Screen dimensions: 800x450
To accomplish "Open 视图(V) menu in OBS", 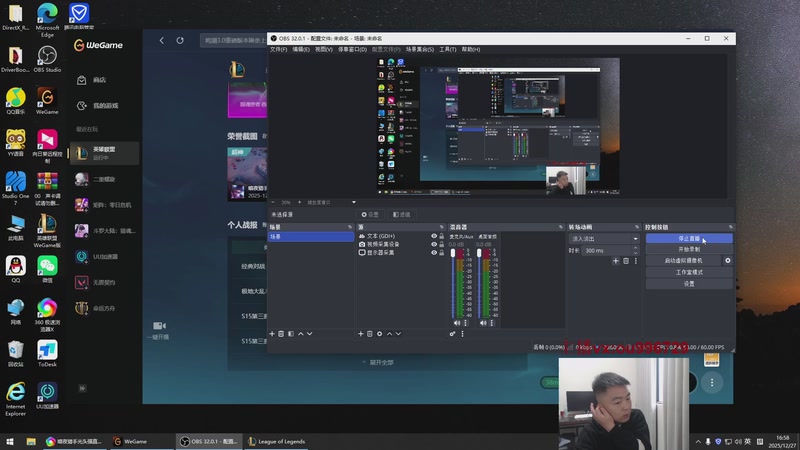I will click(x=323, y=49).
